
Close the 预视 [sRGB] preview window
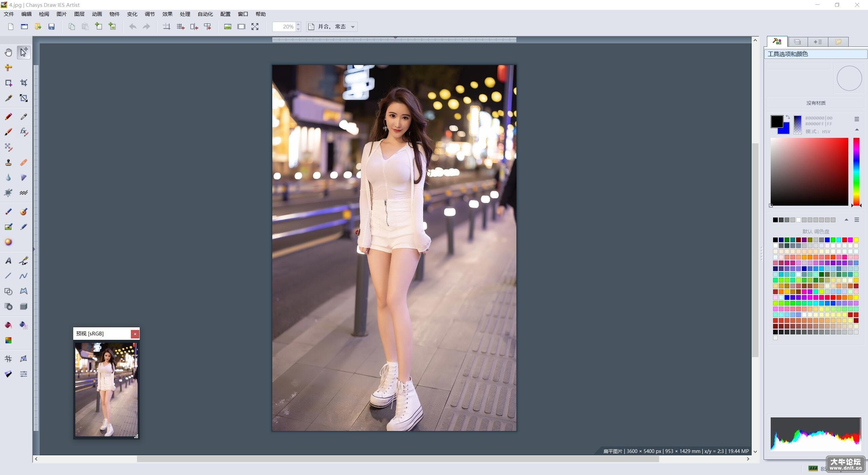click(x=135, y=334)
